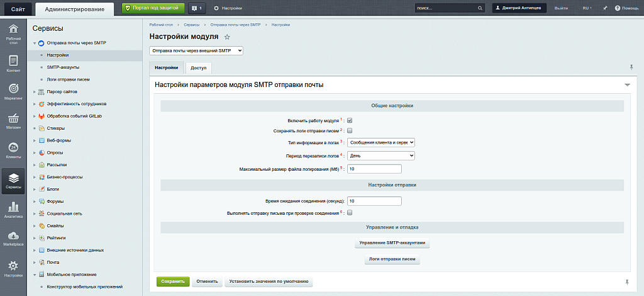
Task: Check Выполнять отправку письма при проверке соединения
Action: pyautogui.click(x=350, y=213)
